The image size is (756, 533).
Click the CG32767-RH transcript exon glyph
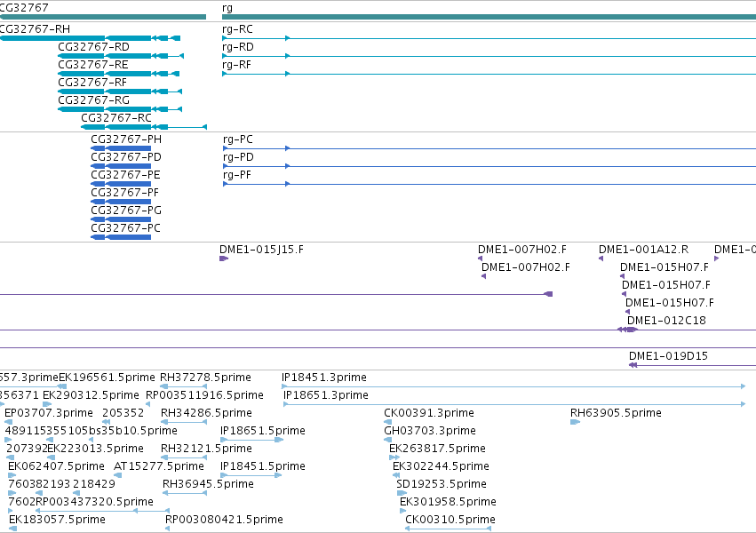pos(90,38)
